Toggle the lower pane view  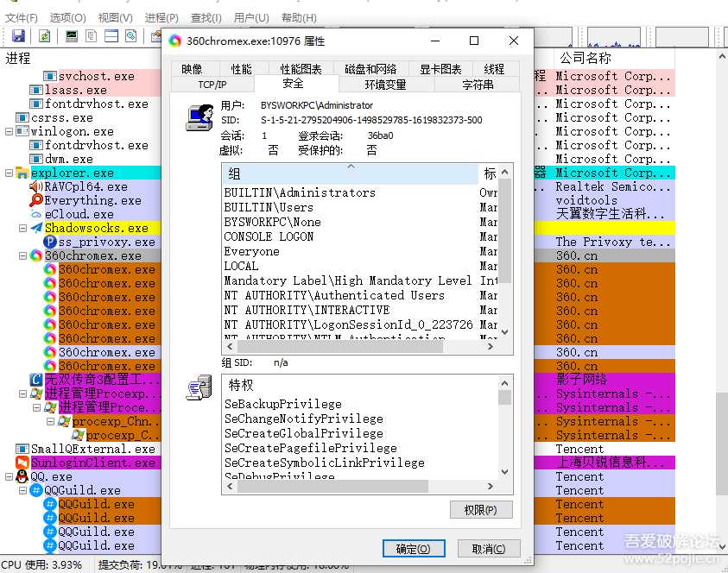[x=111, y=35]
